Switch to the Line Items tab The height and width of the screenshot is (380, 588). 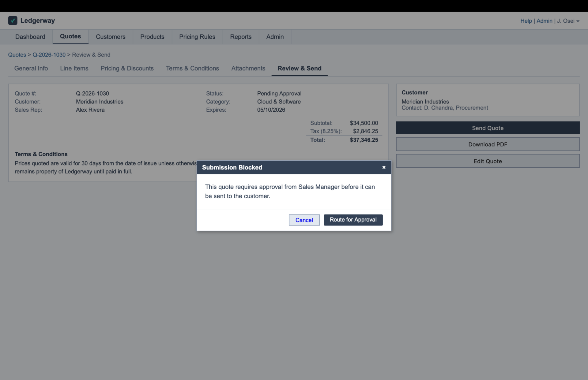coord(74,68)
